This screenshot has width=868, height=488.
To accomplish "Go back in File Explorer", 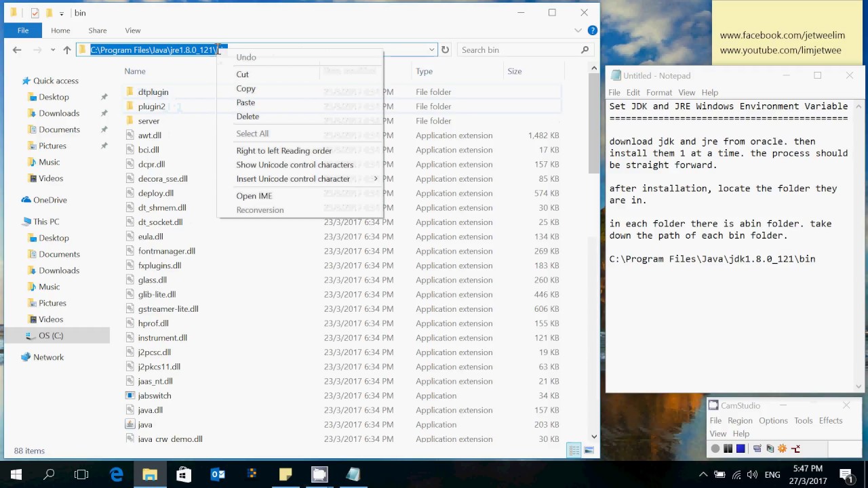I will (17, 49).
